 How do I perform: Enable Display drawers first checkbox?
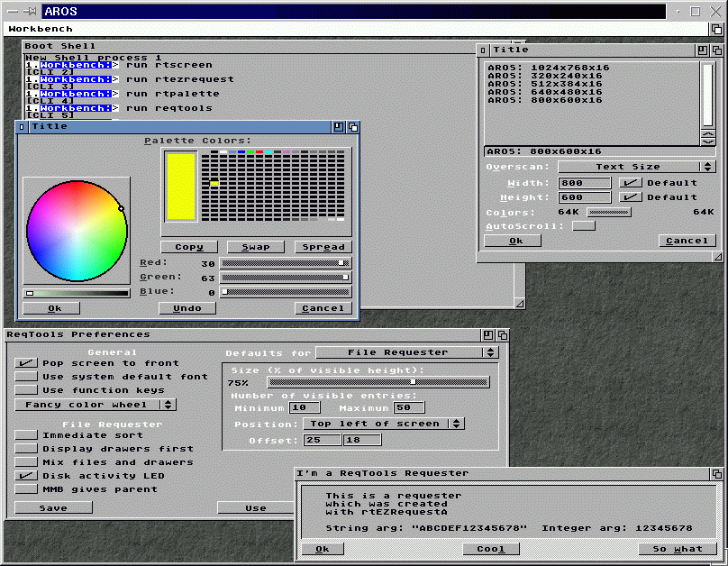click(x=26, y=449)
